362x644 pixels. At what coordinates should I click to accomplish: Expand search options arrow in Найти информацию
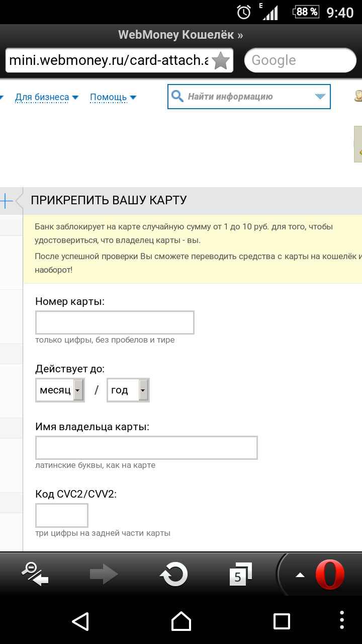[320, 97]
